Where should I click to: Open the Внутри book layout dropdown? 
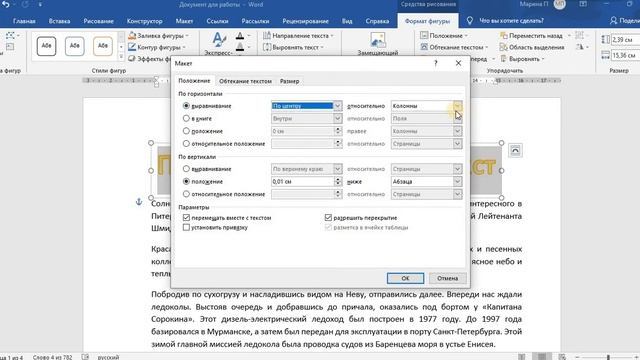(x=338, y=118)
